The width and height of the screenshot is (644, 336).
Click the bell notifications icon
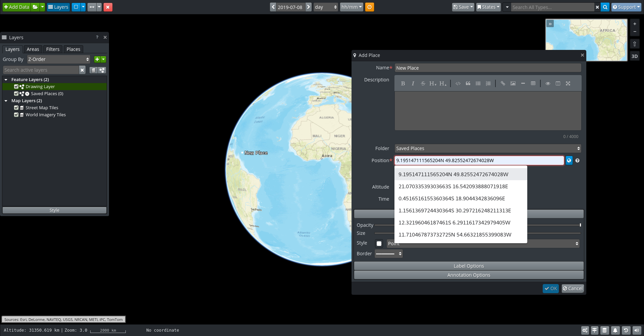click(615, 330)
